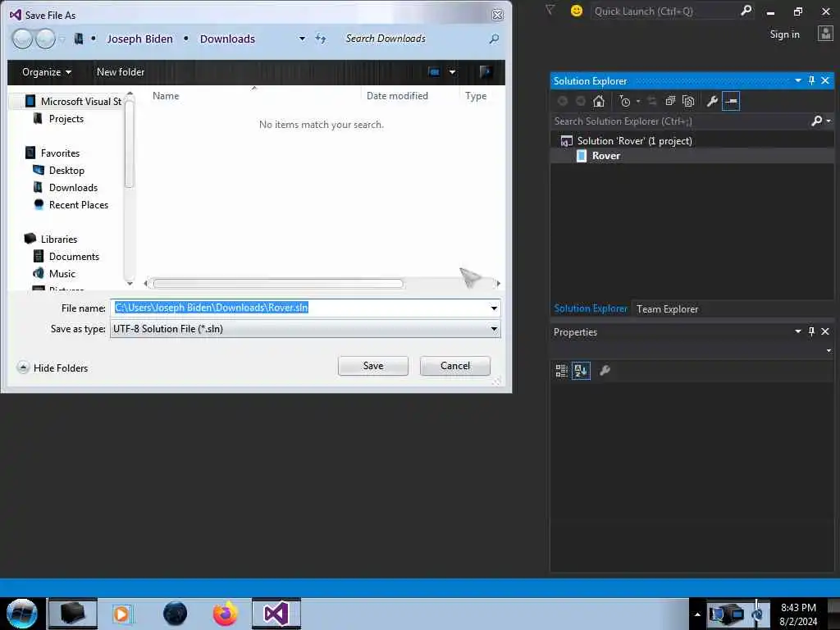Open address bar previous locations dropdown
This screenshot has height=630, width=840.
pos(302,39)
